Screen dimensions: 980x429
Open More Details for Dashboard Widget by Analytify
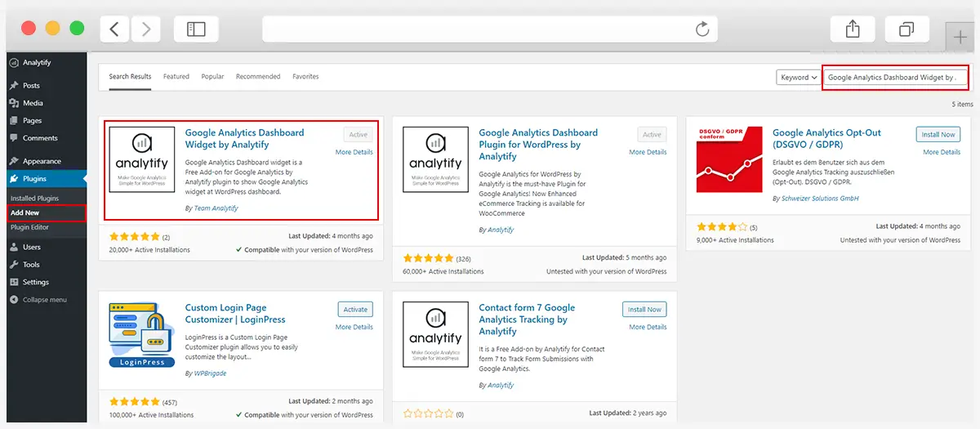point(354,152)
